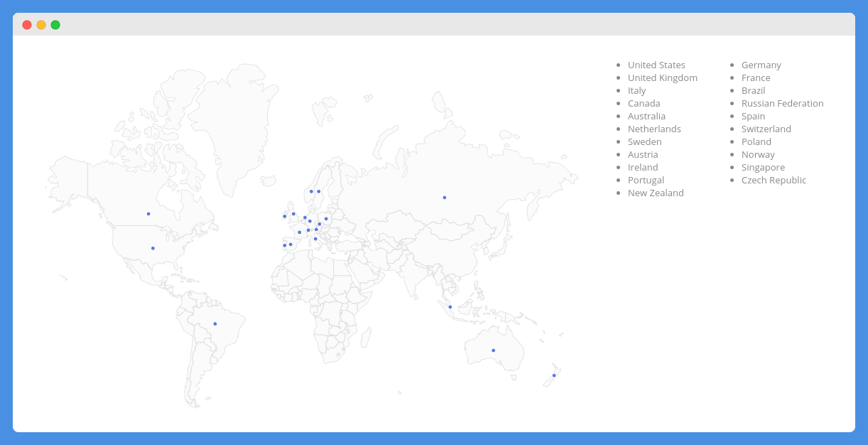Select Czech Republic in the list

pos(774,180)
